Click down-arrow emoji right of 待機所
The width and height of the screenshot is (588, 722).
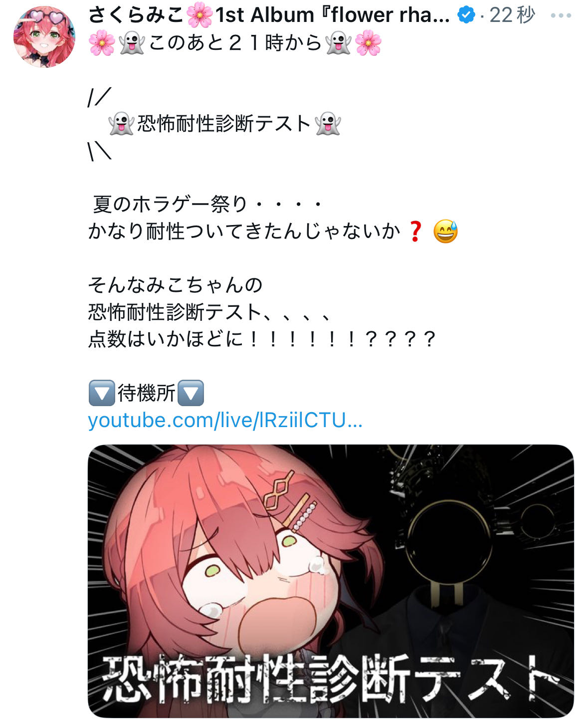(191, 393)
